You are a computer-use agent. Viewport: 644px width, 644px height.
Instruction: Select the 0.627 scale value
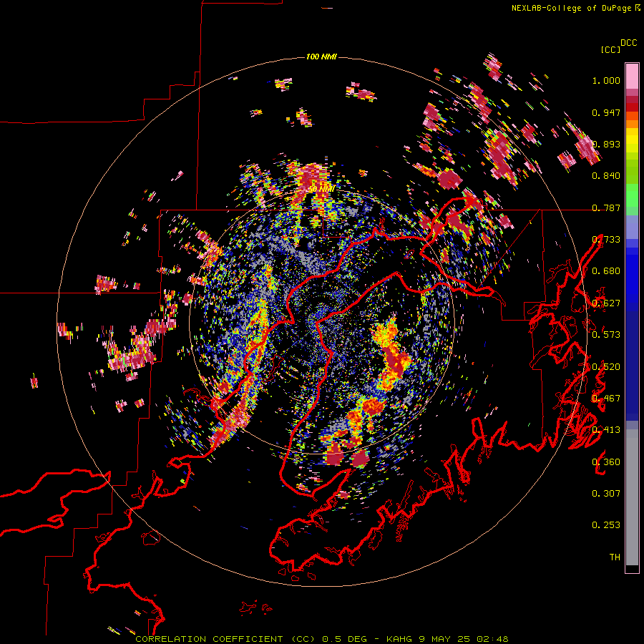[x=606, y=303]
